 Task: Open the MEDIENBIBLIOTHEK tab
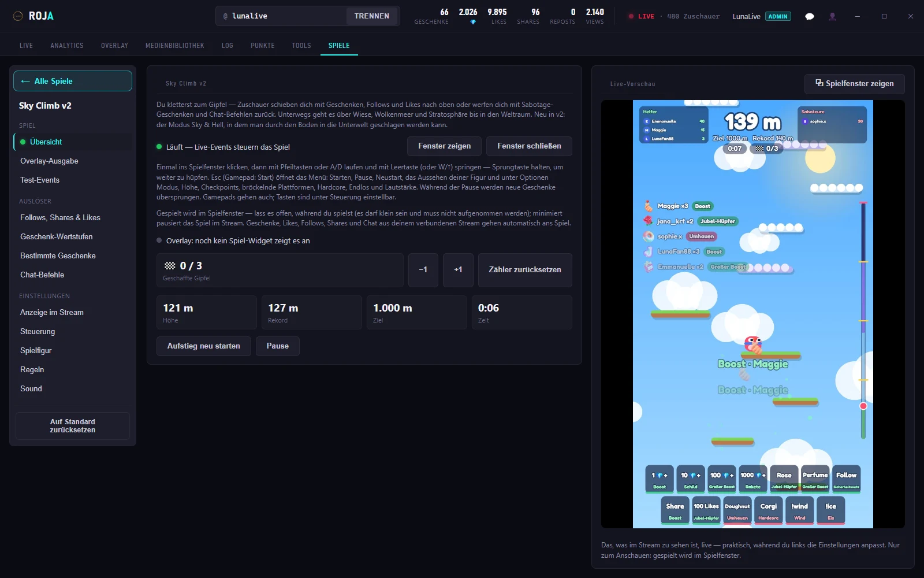175,46
